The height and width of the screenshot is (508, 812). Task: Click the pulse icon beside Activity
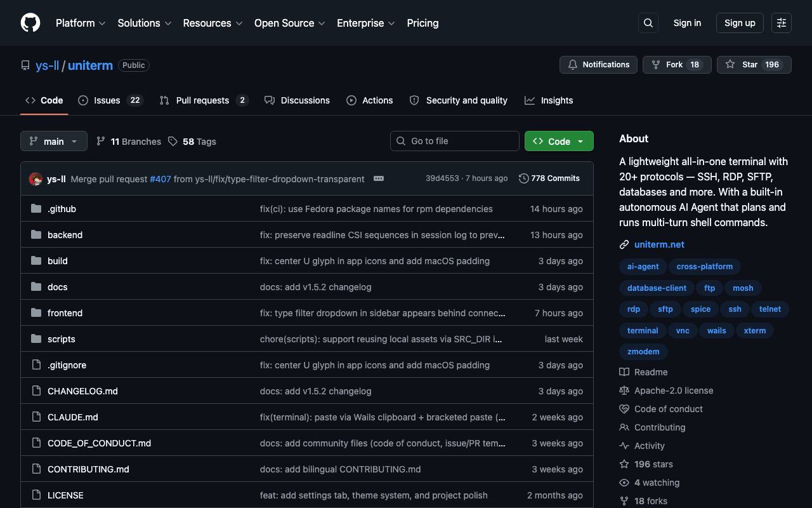[624, 446]
